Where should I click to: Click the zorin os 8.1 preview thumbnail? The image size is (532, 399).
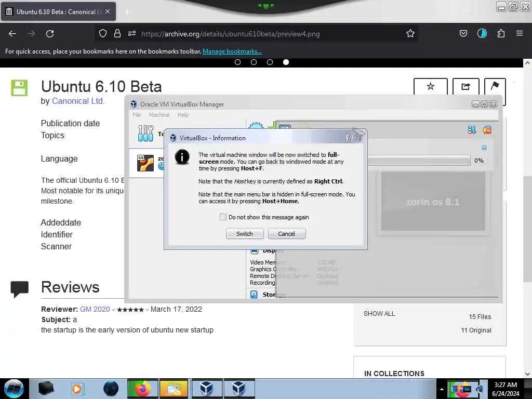(x=433, y=202)
